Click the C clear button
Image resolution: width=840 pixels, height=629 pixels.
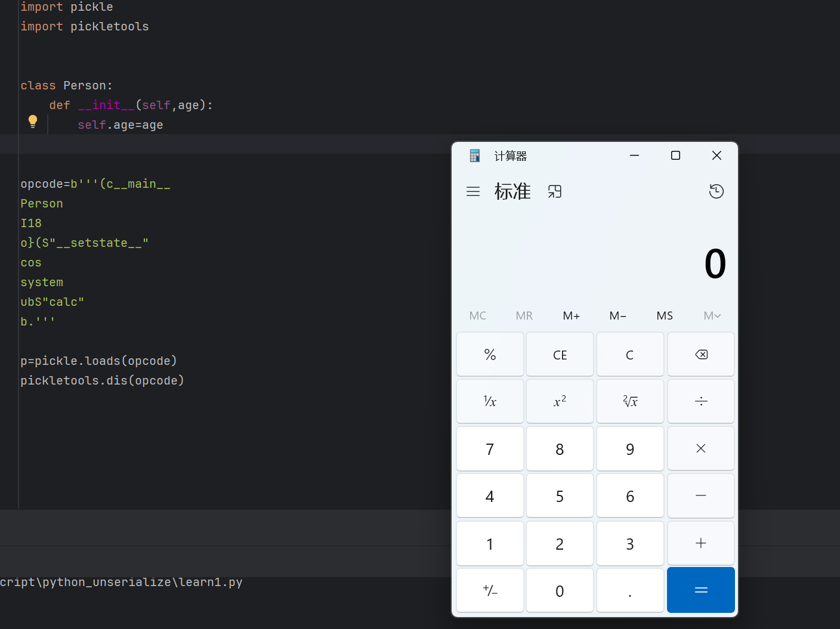click(x=630, y=354)
